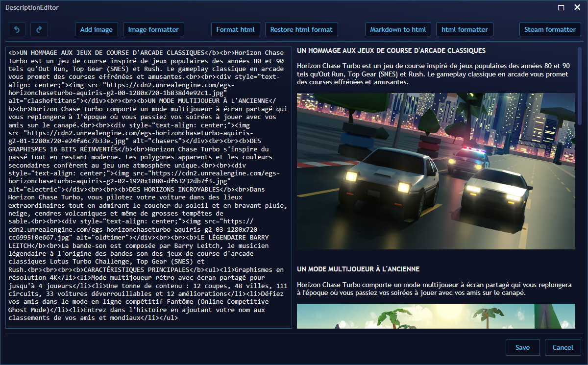Click the palm trees preview image
The width and height of the screenshot is (588, 365).
click(x=436, y=316)
